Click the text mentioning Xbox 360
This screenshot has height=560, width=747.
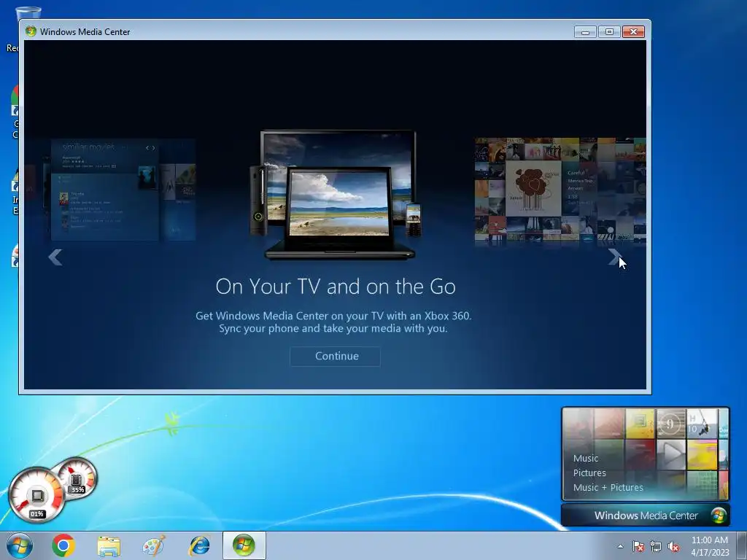coord(333,316)
